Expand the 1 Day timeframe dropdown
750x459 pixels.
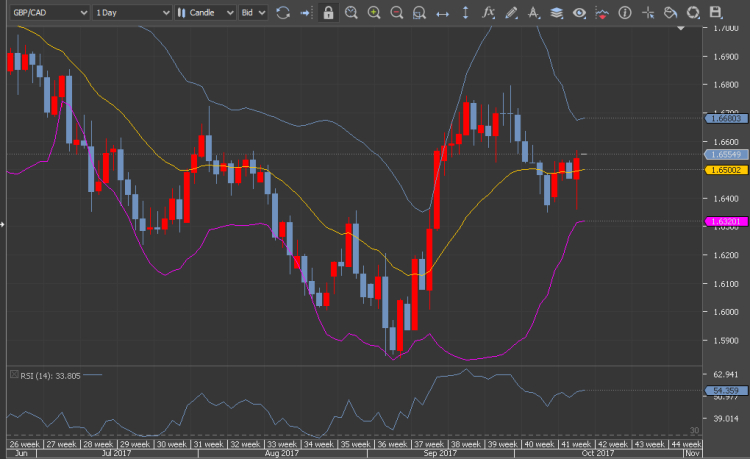[x=130, y=13]
